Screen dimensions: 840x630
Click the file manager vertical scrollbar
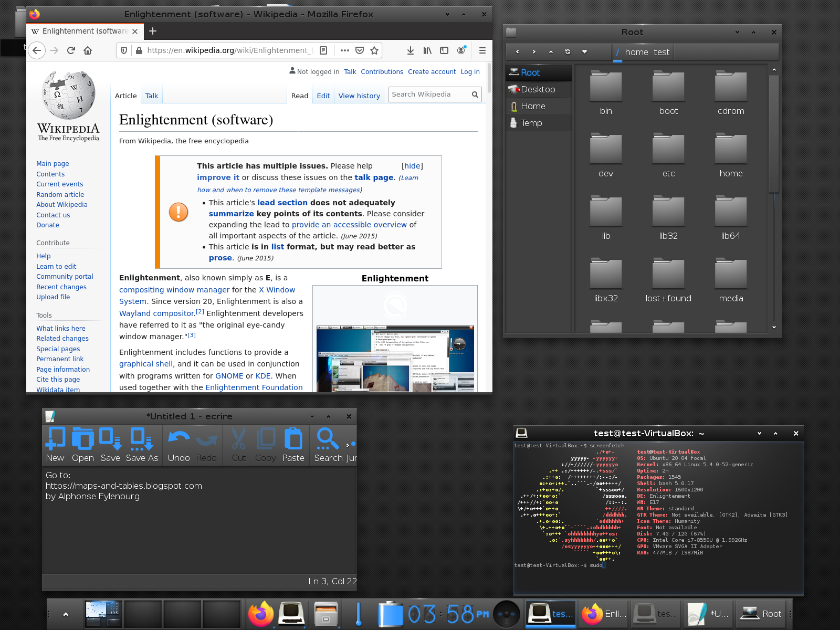[x=773, y=134]
